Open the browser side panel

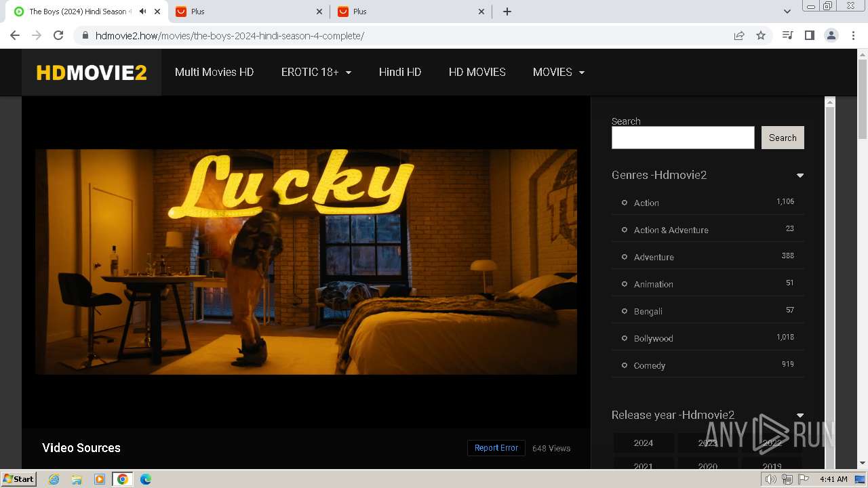coord(809,35)
